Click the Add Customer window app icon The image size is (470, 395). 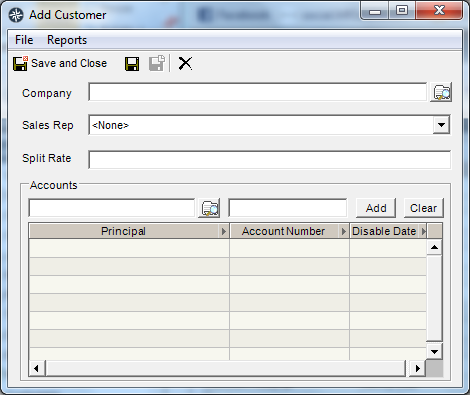point(16,15)
